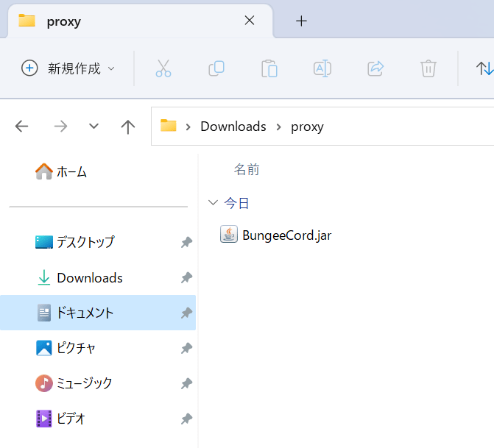
Task: Select the proxy tab
Action: pyautogui.click(x=140, y=21)
